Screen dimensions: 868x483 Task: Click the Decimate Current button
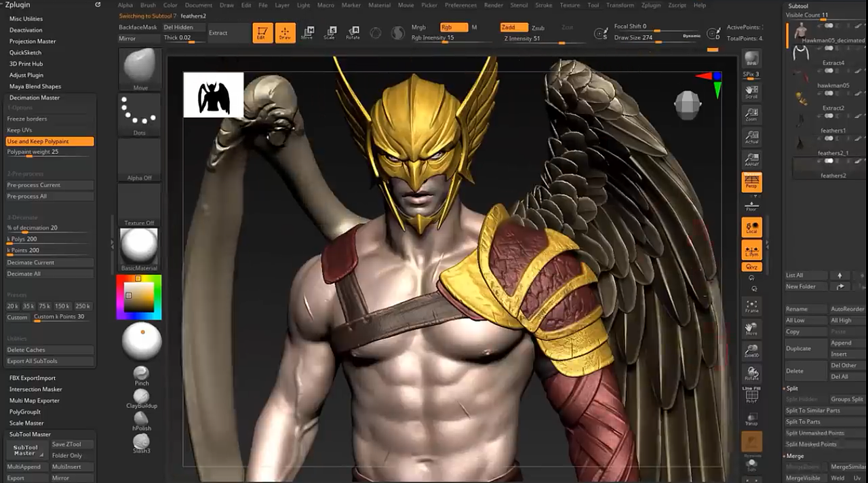50,263
